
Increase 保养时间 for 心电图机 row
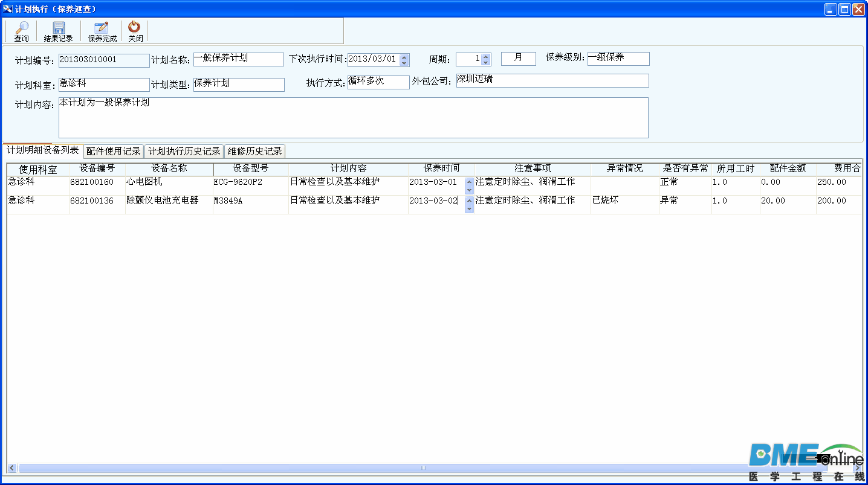tap(469, 181)
